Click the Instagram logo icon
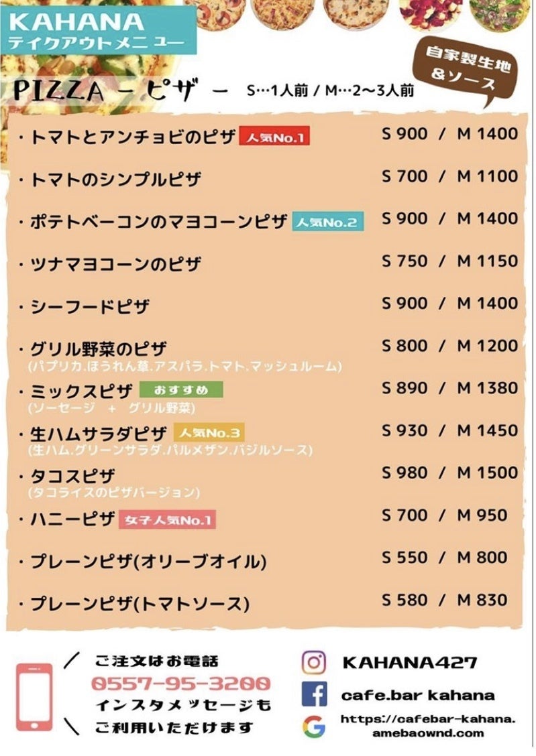 point(313,663)
